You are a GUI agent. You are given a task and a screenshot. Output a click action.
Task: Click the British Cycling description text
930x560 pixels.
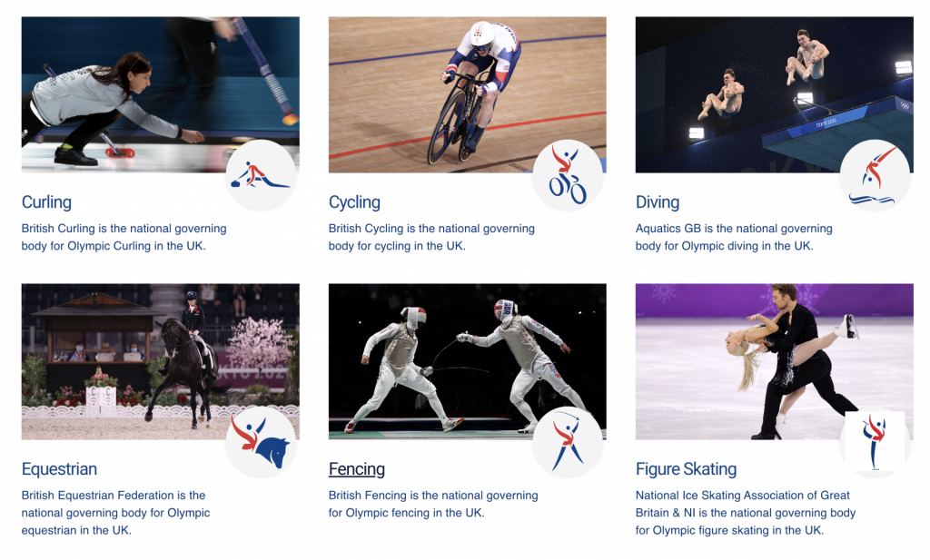coord(431,237)
